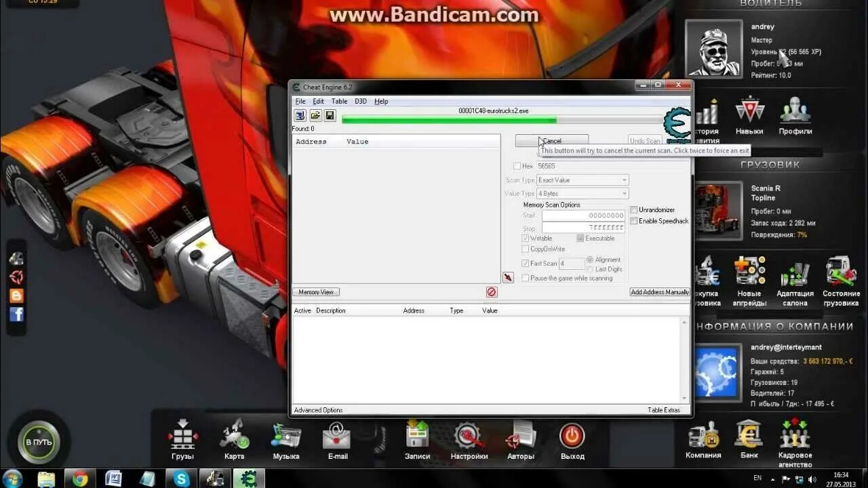Open the Scan Type Exact Value dropdown

click(x=583, y=180)
